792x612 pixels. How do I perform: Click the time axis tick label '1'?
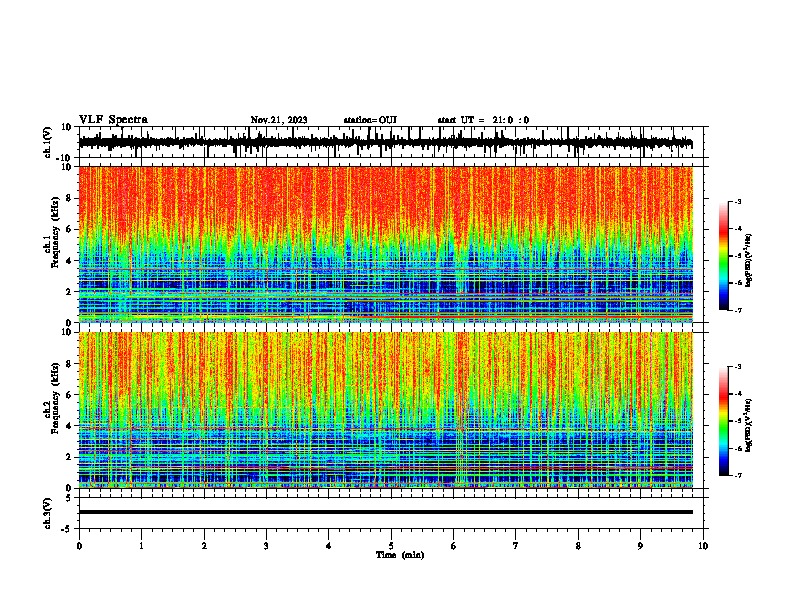141,546
